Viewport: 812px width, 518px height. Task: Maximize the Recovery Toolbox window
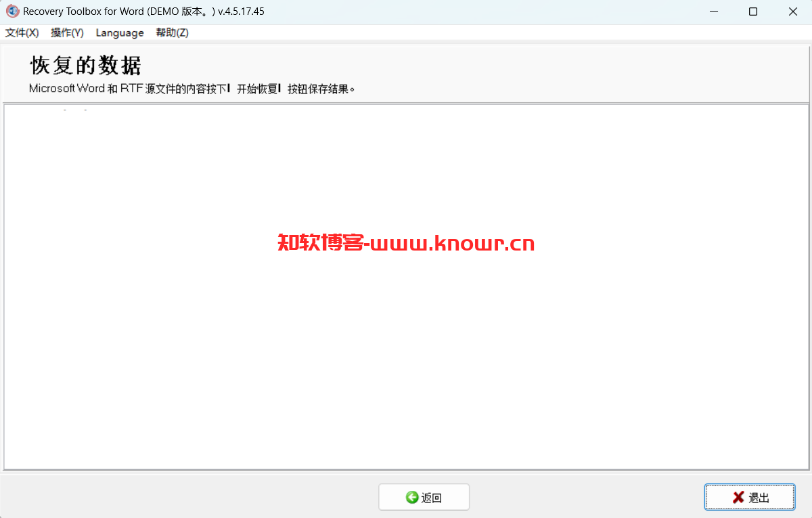[x=753, y=12]
